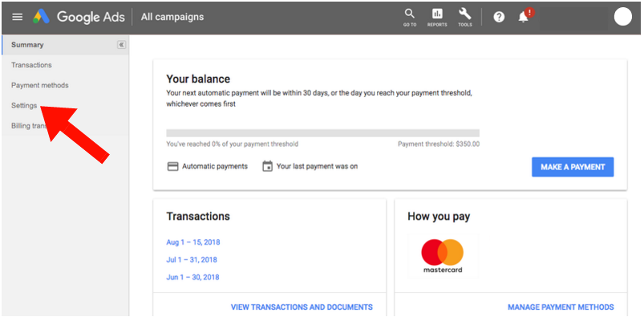Open Transactions in the sidebar
The width and height of the screenshot is (644, 317).
tap(31, 65)
